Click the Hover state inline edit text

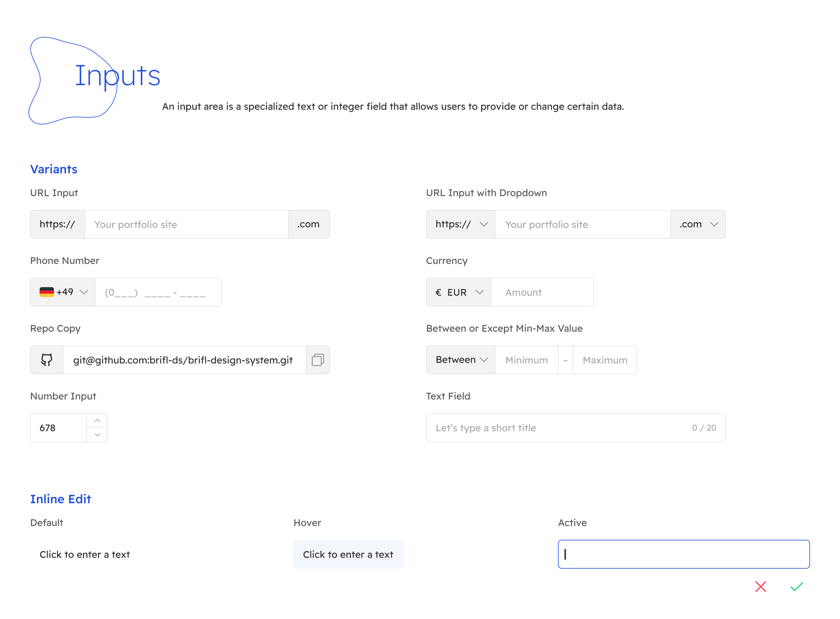(x=348, y=555)
